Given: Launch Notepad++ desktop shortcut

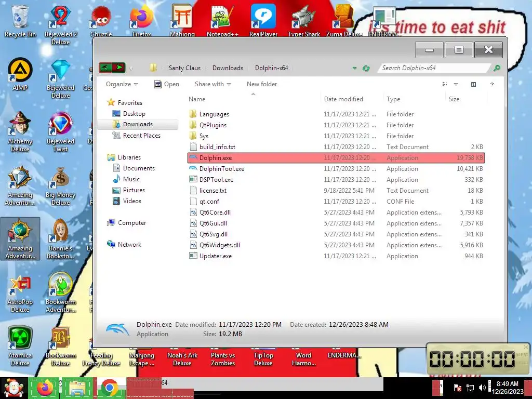Looking at the screenshot, I should pos(222,20).
